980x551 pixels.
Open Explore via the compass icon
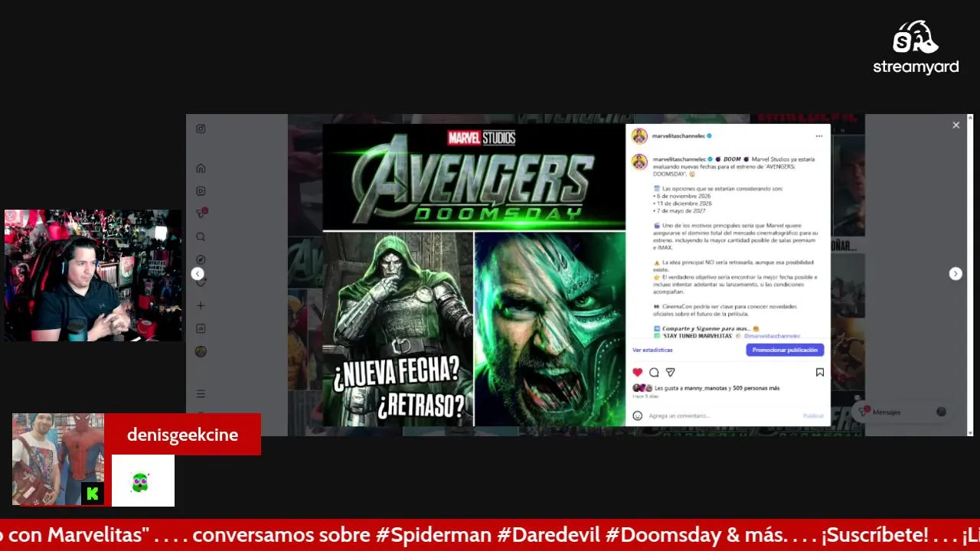pyautogui.click(x=201, y=260)
